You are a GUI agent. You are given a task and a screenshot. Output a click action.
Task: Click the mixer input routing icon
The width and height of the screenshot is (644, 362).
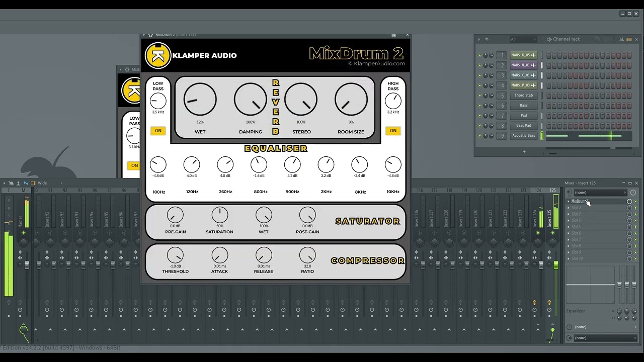pyautogui.click(x=569, y=193)
